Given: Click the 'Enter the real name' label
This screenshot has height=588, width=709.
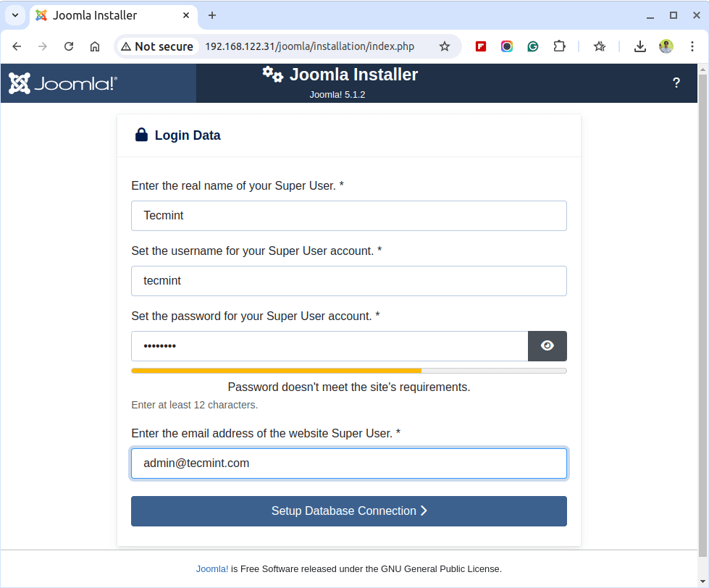Looking at the screenshot, I should coord(238,186).
